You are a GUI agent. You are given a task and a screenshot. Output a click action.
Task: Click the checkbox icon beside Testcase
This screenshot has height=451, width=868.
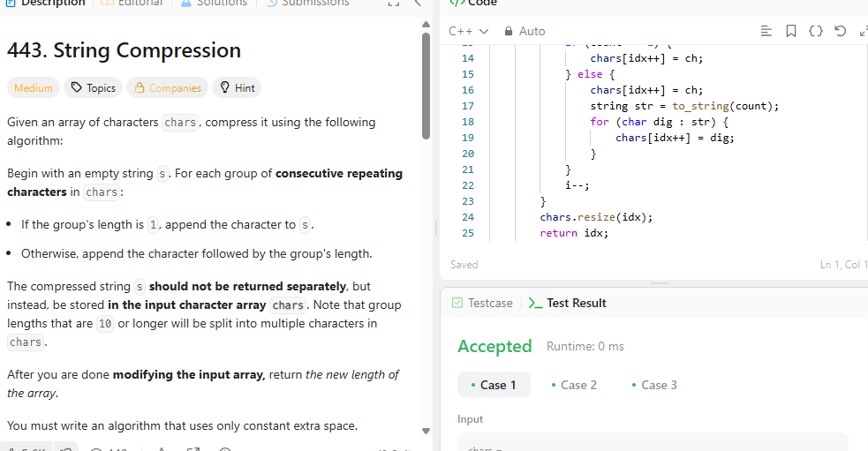coord(457,303)
